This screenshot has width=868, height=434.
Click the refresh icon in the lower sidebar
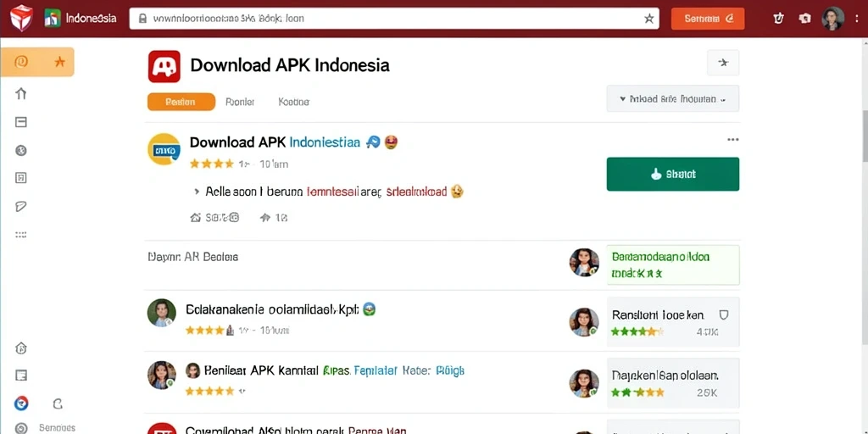pos(58,404)
